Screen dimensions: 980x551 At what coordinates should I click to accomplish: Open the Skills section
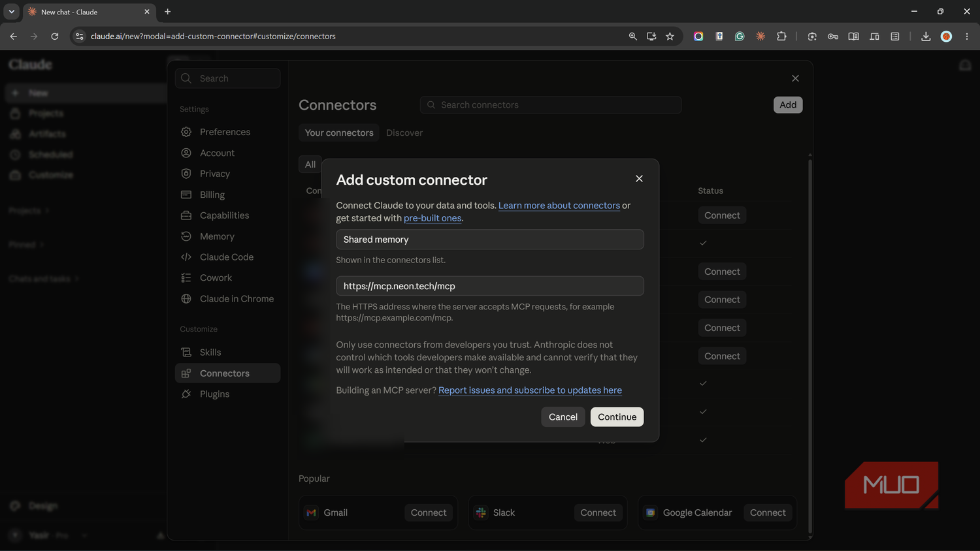click(x=227, y=353)
